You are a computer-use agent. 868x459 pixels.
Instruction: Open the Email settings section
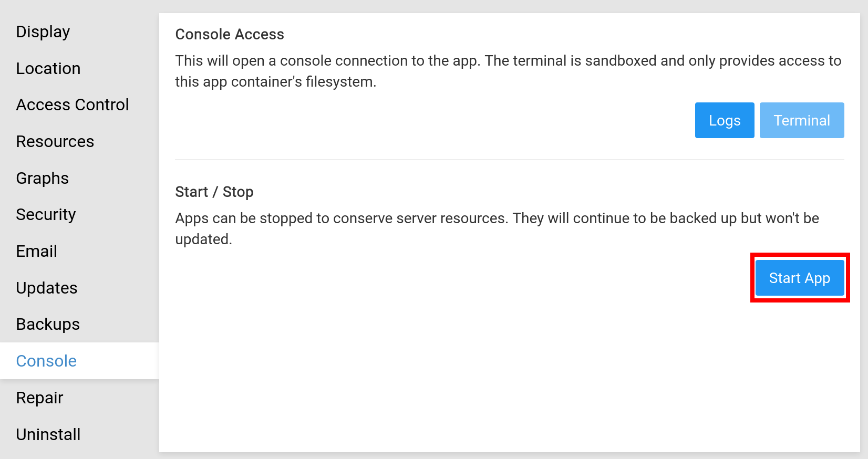click(x=37, y=252)
